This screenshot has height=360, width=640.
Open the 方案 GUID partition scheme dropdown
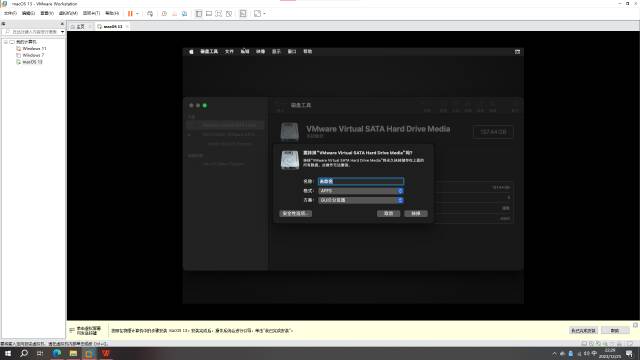click(361, 200)
